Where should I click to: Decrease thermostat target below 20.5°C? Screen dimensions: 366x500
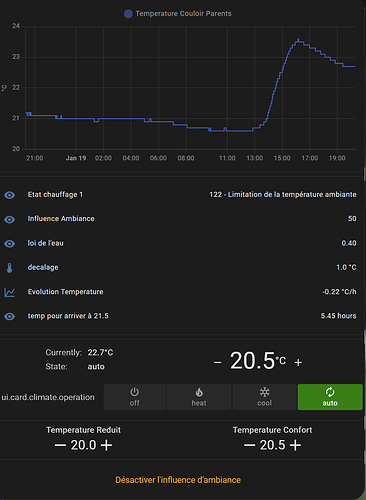(x=218, y=362)
